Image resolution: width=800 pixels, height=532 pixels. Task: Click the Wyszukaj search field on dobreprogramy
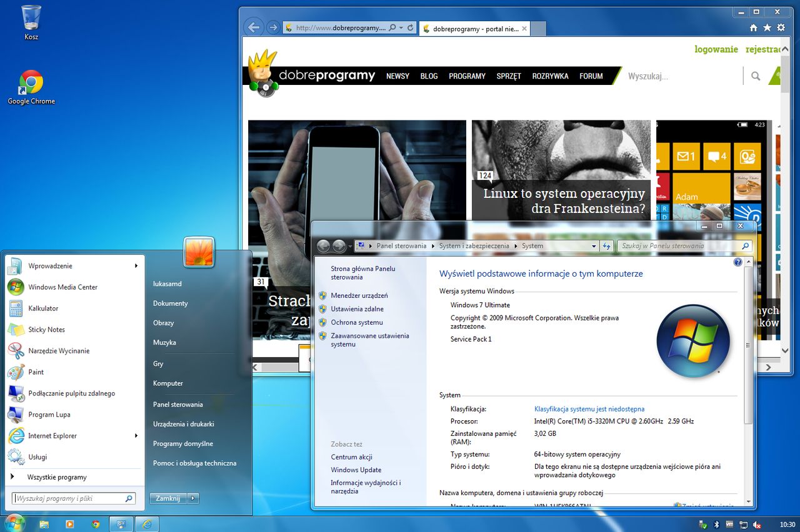coord(683,76)
